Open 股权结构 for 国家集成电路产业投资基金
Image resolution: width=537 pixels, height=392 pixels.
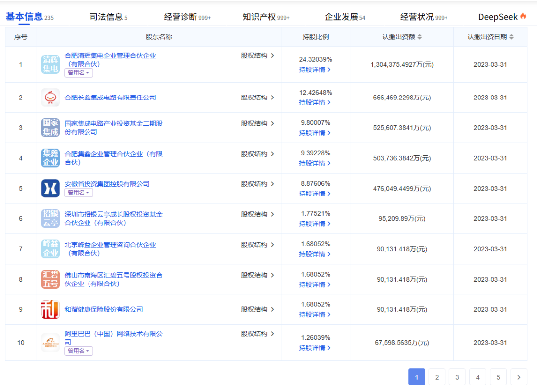click(258, 123)
